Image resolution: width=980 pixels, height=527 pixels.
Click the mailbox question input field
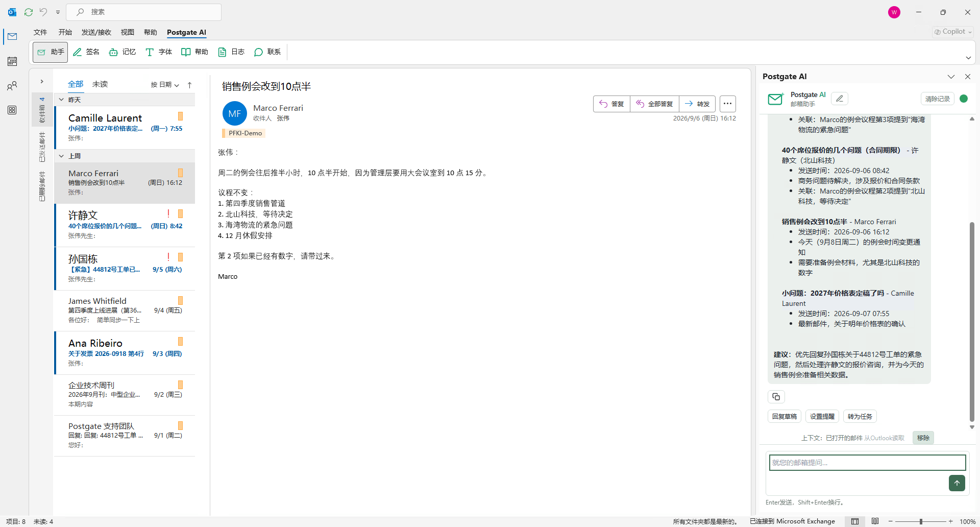point(867,463)
